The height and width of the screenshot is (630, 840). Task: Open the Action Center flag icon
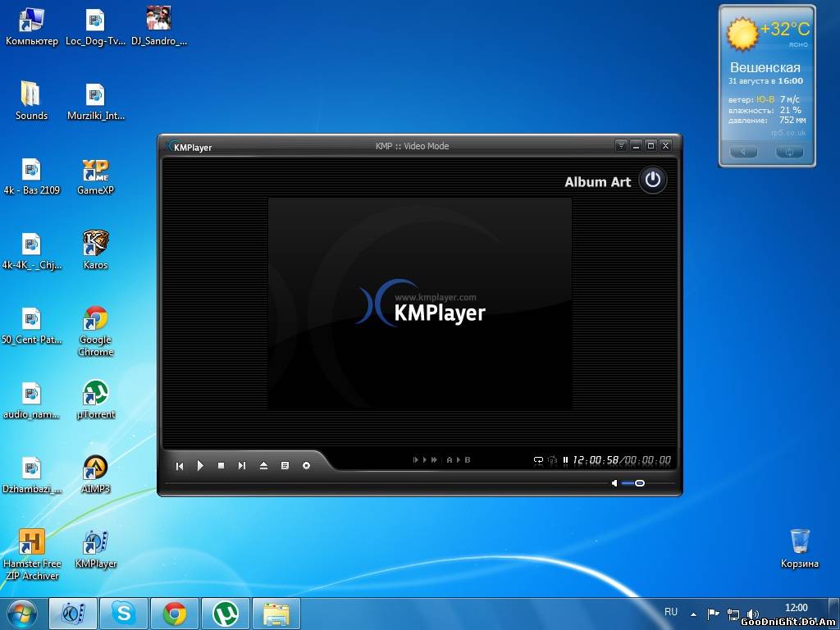pyautogui.click(x=713, y=614)
